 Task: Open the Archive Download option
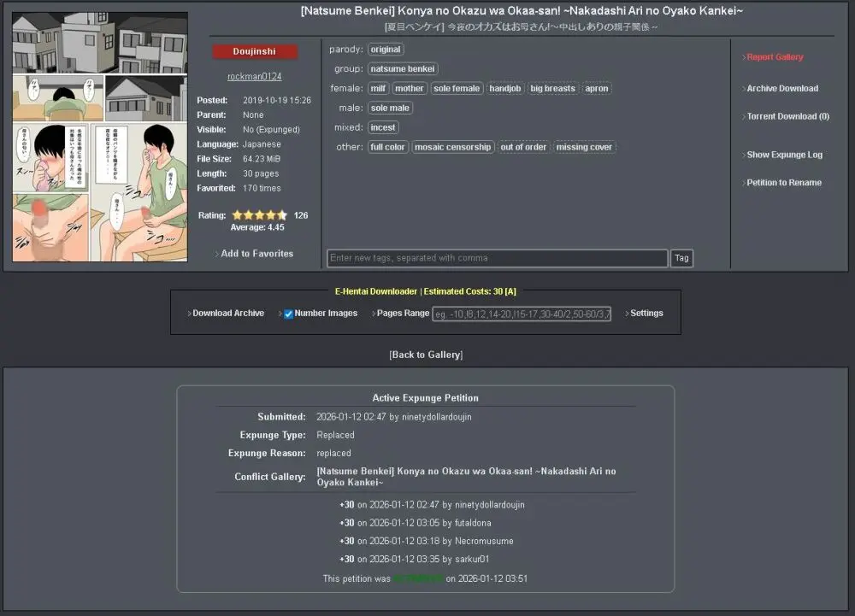781,89
